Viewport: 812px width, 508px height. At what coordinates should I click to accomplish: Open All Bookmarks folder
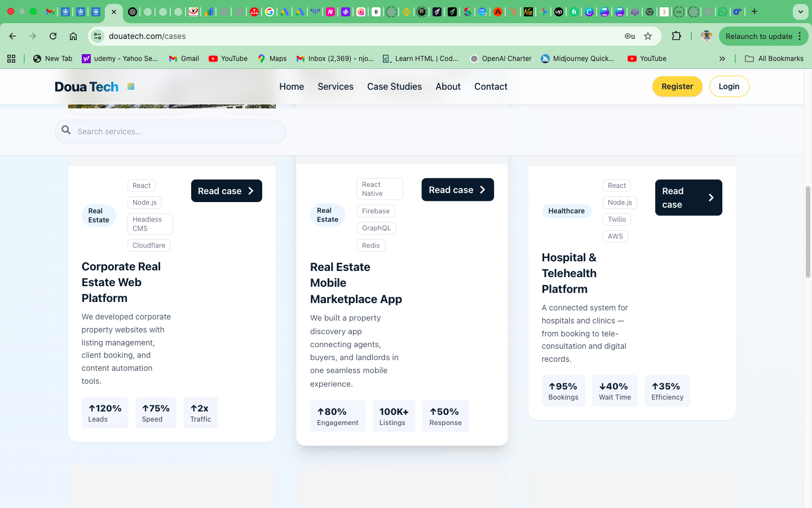(x=774, y=59)
